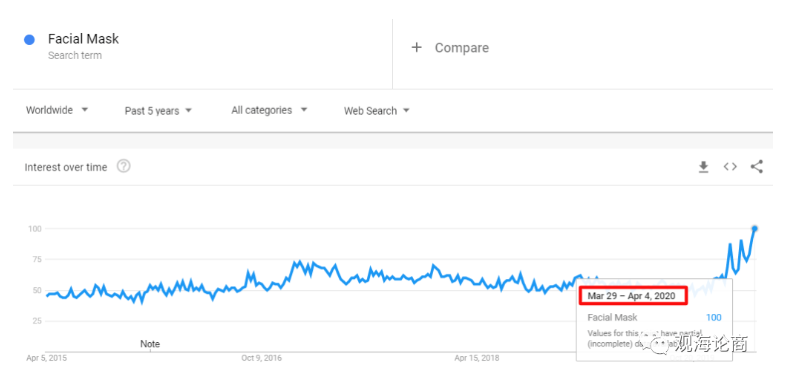Click the Note marker on timeline
Screen dimensions: 804x390
click(150, 344)
